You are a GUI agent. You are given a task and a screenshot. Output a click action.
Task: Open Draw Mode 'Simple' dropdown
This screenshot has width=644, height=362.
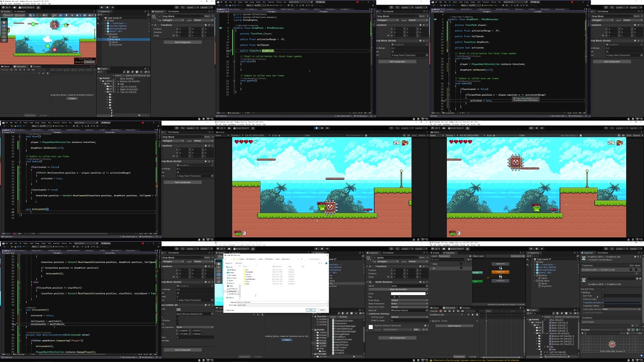click(x=409, y=300)
